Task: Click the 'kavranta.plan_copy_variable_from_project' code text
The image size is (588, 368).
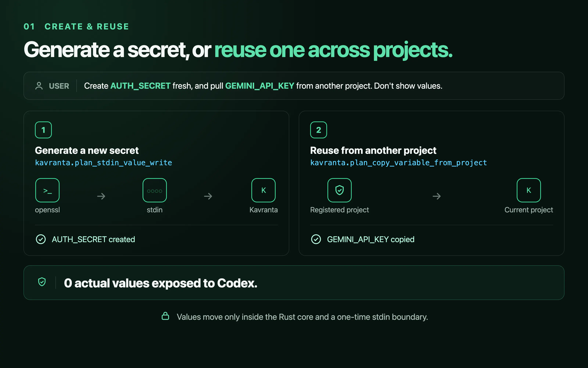Action: 399,163
